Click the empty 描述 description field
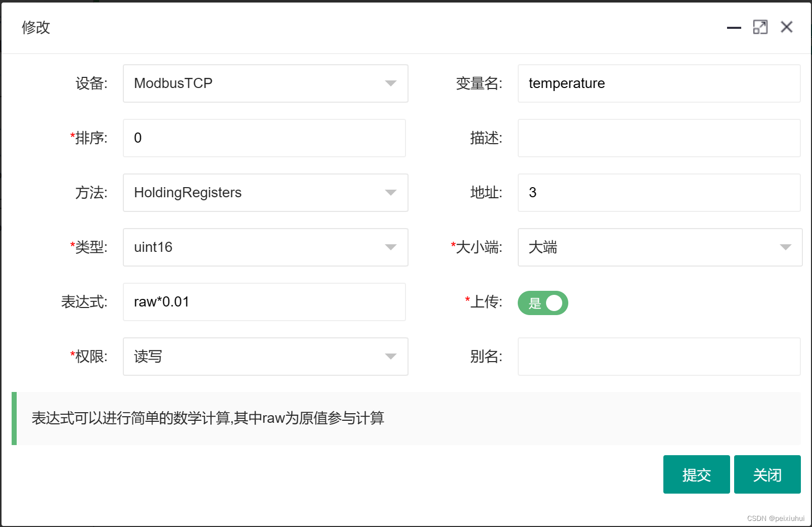Viewport: 812px width, 527px height. coord(658,138)
